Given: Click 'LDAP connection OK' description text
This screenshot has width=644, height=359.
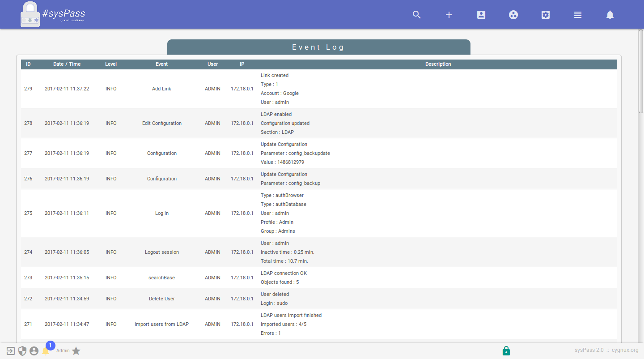Looking at the screenshot, I should (284, 273).
